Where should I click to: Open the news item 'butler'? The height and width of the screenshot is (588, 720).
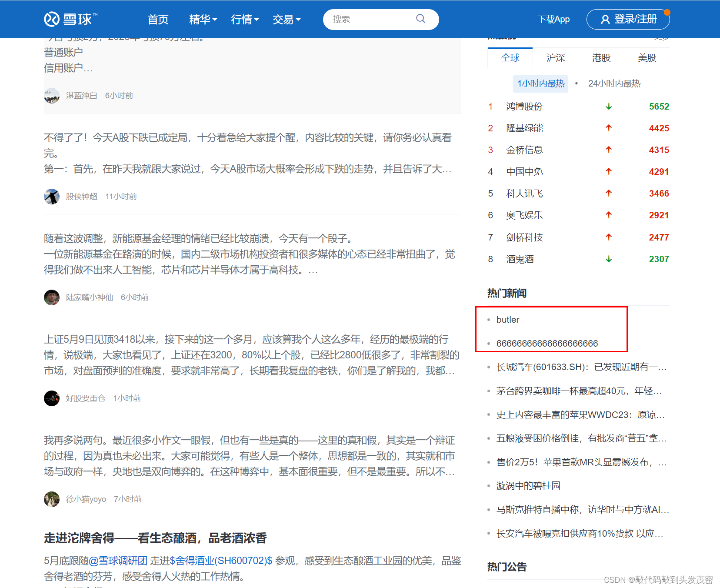508,320
